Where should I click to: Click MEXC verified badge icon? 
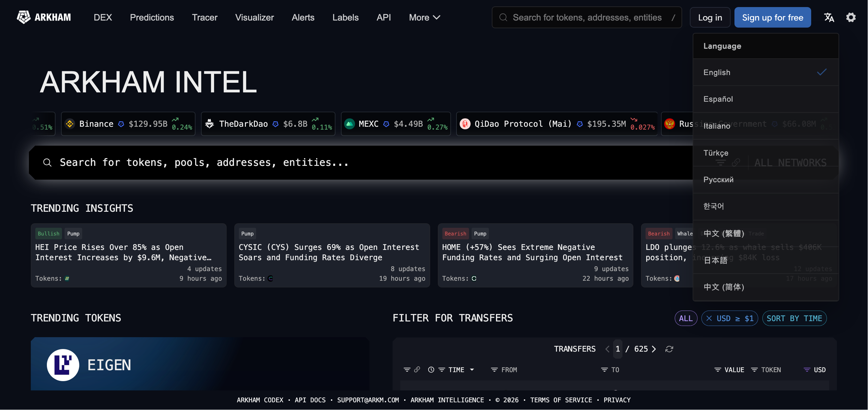[x=386, y=124]
